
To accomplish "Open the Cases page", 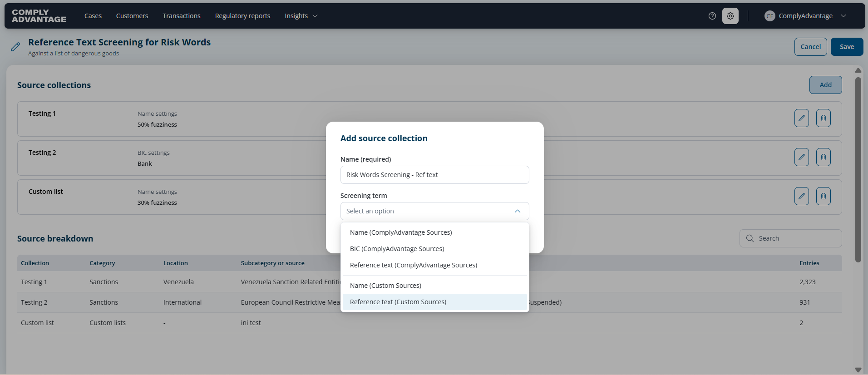I will (93, 16).
